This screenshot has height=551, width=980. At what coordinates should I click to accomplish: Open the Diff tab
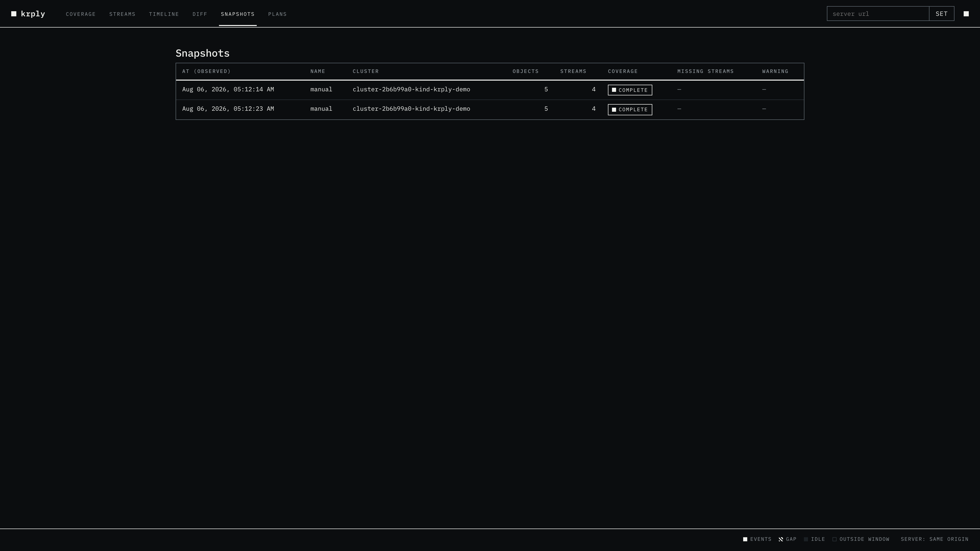(200, 14)
